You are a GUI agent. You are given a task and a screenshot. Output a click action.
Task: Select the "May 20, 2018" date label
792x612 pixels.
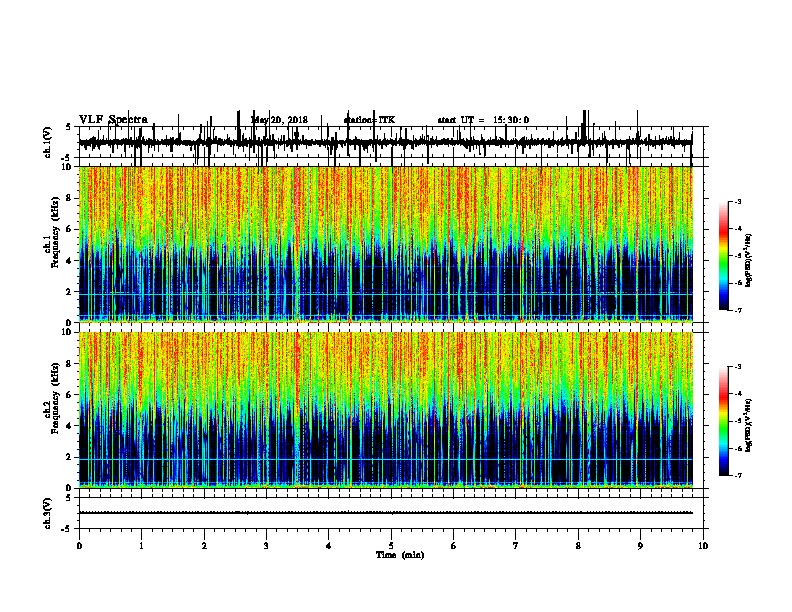coord(279,120)
